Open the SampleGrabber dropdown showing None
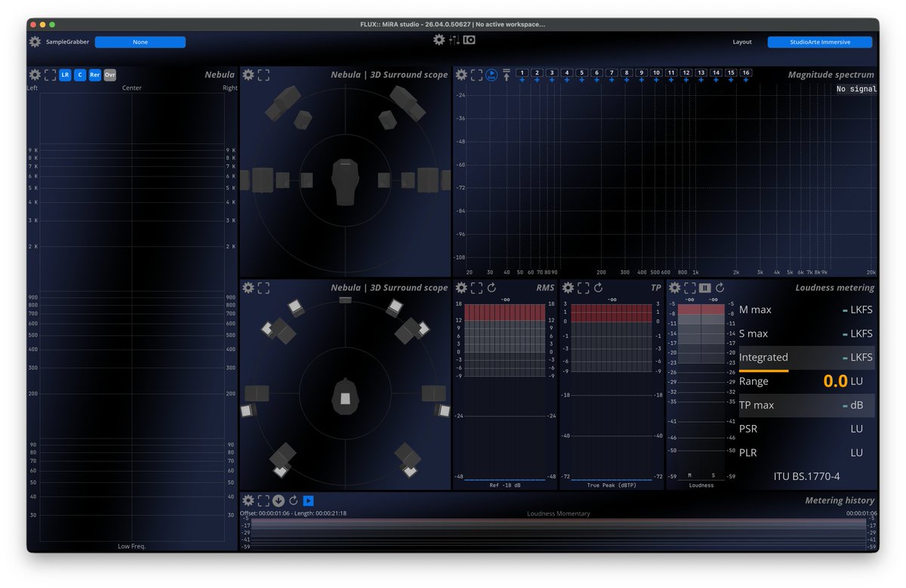906x588 pixels. point(140,42)
